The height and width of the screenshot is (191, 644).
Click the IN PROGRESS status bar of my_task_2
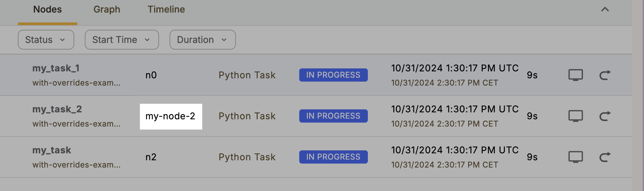(333, 116)
